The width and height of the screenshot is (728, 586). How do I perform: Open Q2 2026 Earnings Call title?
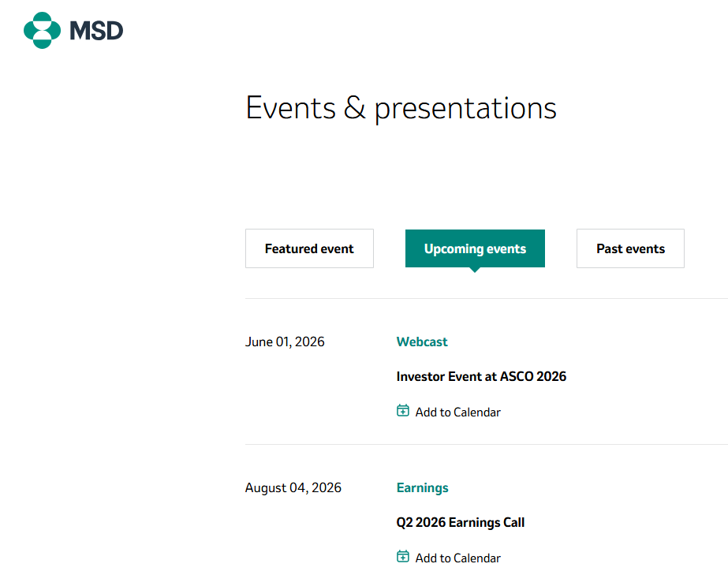click(x=460, y=522)
